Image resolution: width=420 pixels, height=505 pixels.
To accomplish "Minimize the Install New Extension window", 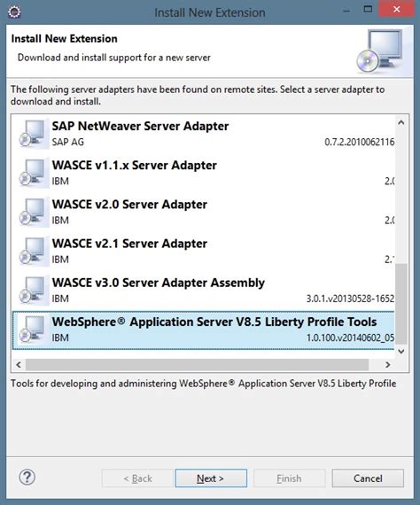I will pos(346,12).
